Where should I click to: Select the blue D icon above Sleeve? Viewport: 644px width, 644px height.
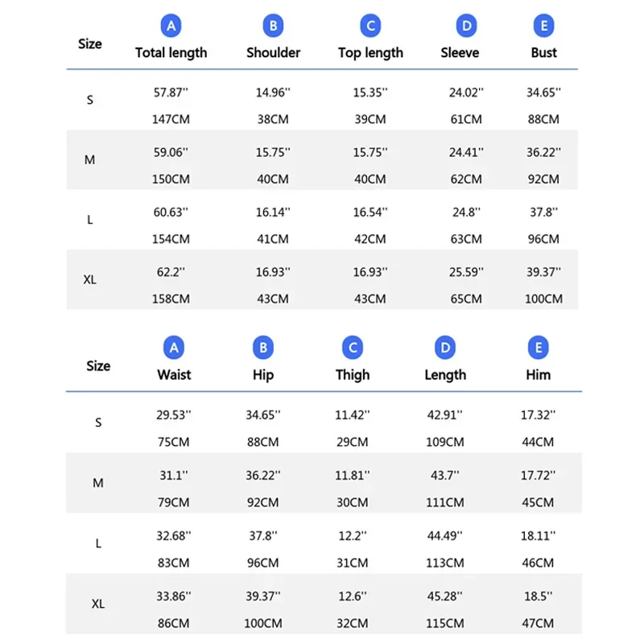(466, 27)
